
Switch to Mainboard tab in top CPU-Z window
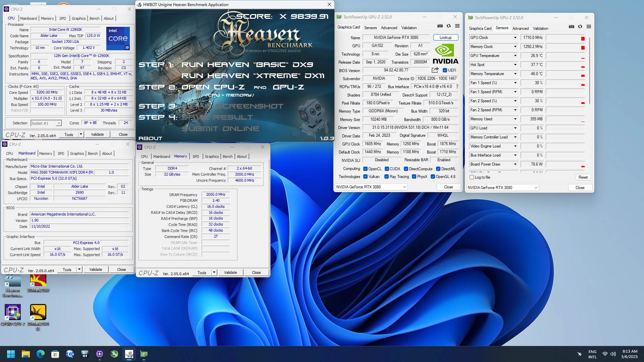[x=29, y=18]
